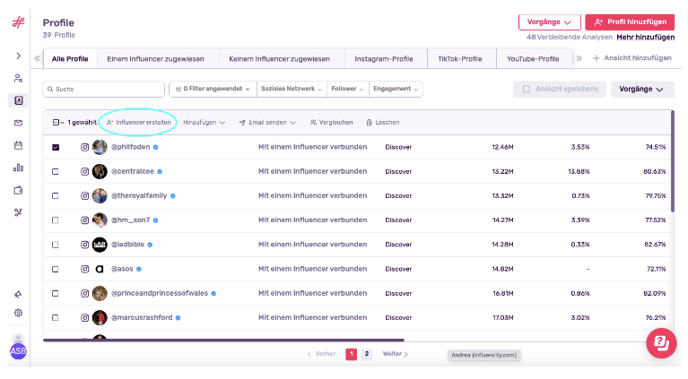Viewport: 688px width, 379px height.
Task: Select the @asos row checkbox
Action: point(55,269)
